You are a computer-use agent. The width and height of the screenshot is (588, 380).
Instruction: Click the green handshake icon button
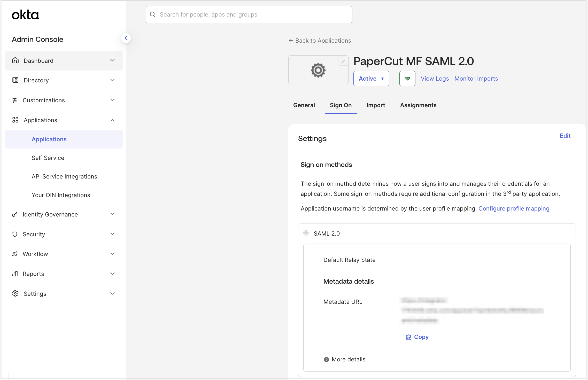pos(407,79)
